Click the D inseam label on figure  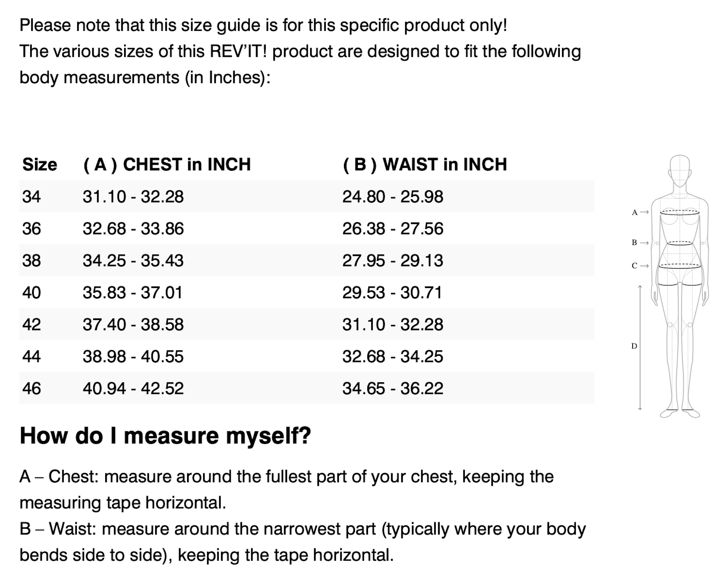point(634,346)
